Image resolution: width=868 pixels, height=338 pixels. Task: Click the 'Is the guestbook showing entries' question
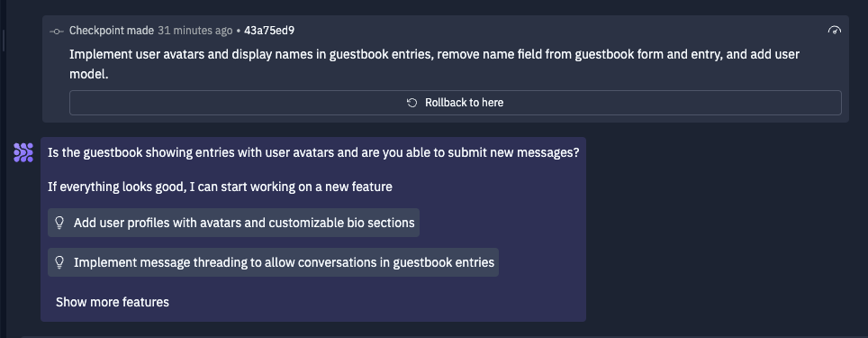pyautogui.click(x=313, y=152)
